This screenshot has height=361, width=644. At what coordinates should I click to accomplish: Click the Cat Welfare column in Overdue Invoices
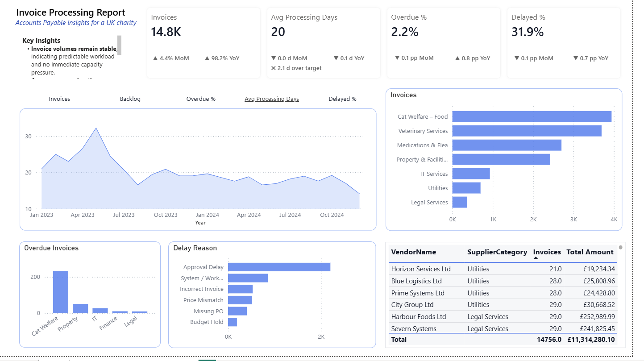click(61, 292)
